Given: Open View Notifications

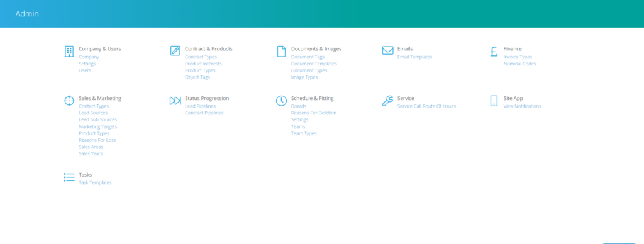Looking at the screenshot, I should tap(523, 106).
